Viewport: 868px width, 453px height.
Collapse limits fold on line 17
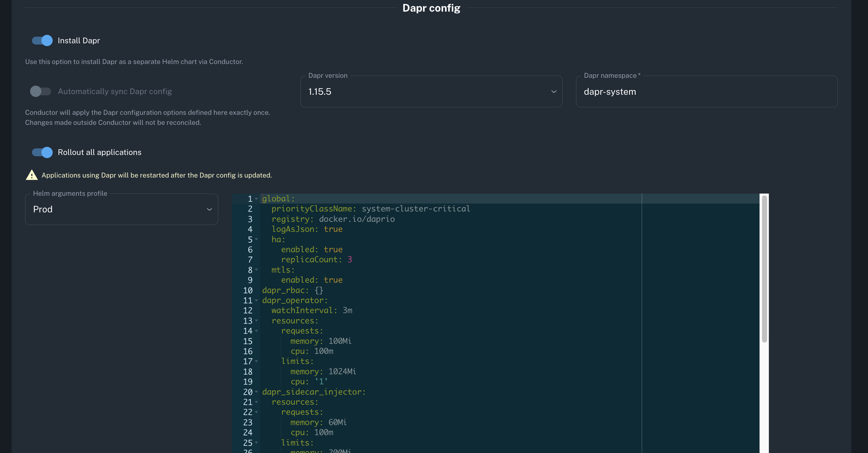(257, 361)
